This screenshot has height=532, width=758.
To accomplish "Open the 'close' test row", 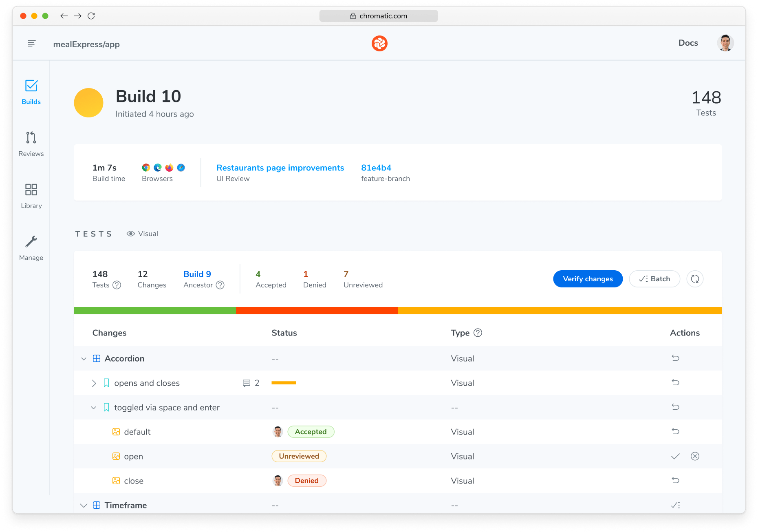I will [x=398, y=481].
